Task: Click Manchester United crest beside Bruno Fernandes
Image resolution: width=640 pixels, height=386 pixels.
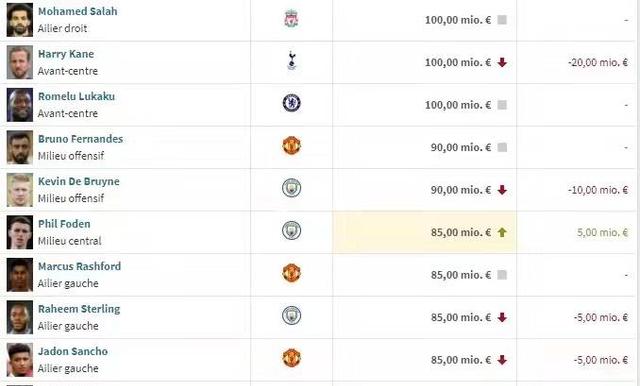Action: pos(291,146)
